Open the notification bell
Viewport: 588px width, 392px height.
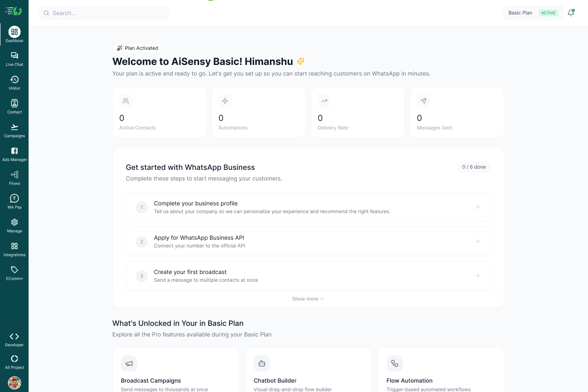pyautogui.click(x=570, y=13)
